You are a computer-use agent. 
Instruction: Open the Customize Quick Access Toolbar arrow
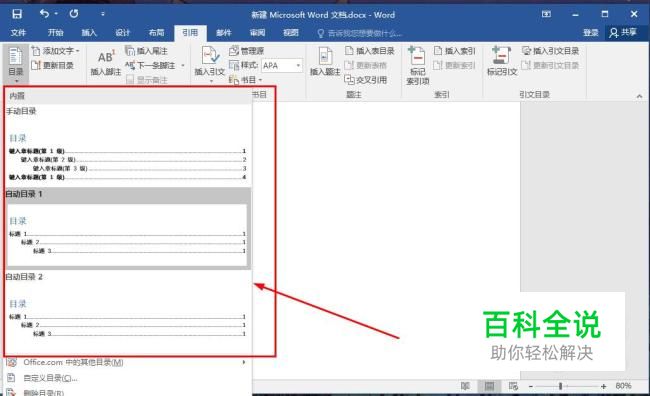pyautogui.click(x=103, y=14)
